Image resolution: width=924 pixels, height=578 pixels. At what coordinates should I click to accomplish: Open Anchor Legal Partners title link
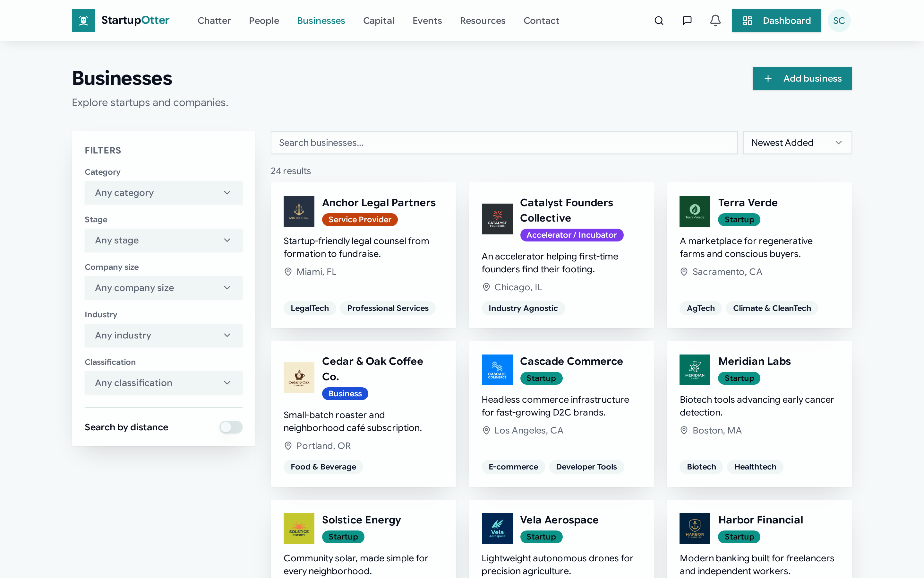click(379, 203)
